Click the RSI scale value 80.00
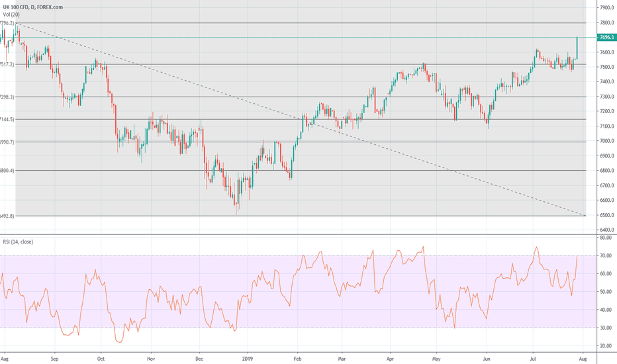The height and width of the screenshot is (364, 617). (x=606, y=238)
